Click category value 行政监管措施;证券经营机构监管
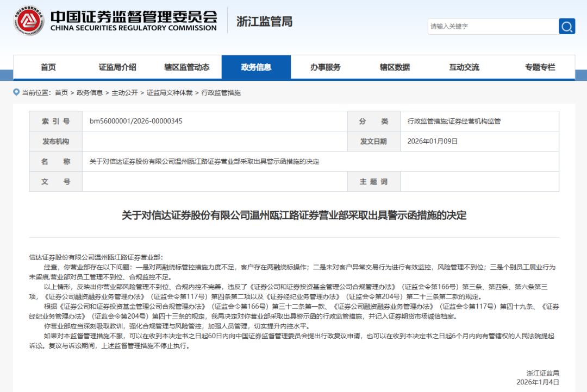The image size is (587, 392). (x=454, y=121)
